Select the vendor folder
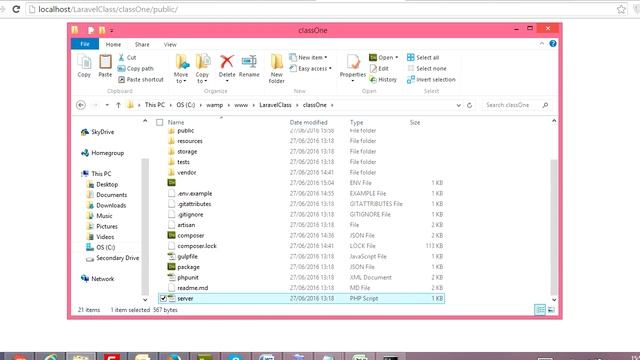Image resolution: width=640 pixels, height=360 pixels. coord(187,173)
